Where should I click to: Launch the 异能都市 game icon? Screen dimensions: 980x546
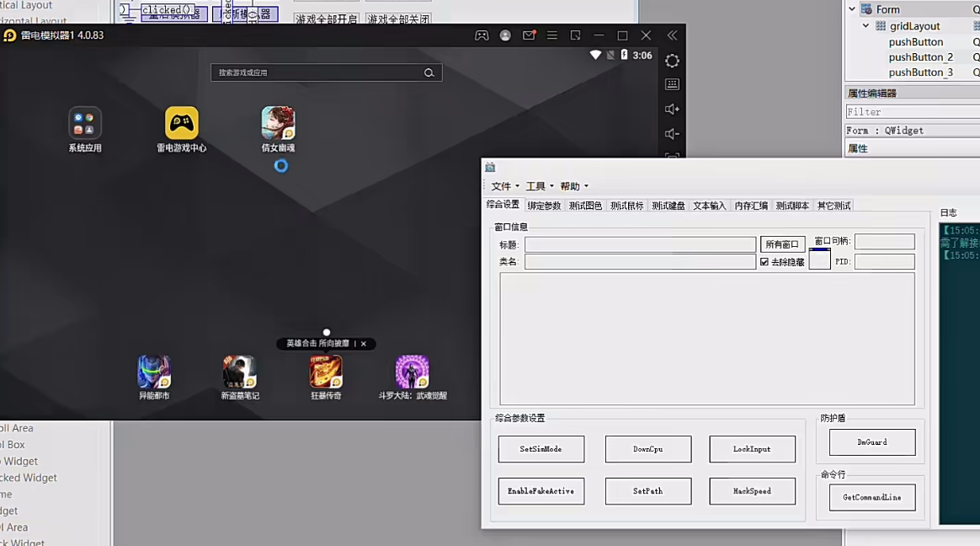coord(154,372)
